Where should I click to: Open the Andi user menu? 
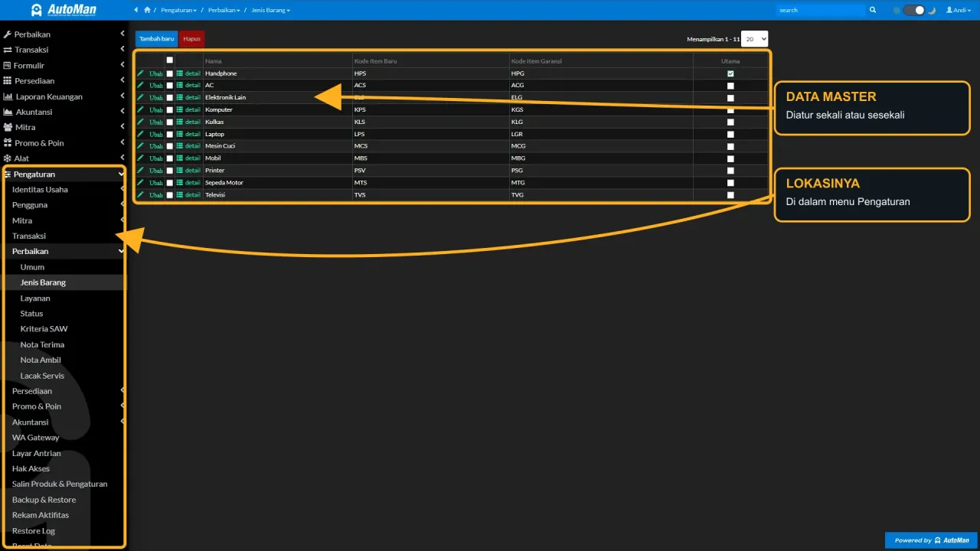click(x=959, y=10)
